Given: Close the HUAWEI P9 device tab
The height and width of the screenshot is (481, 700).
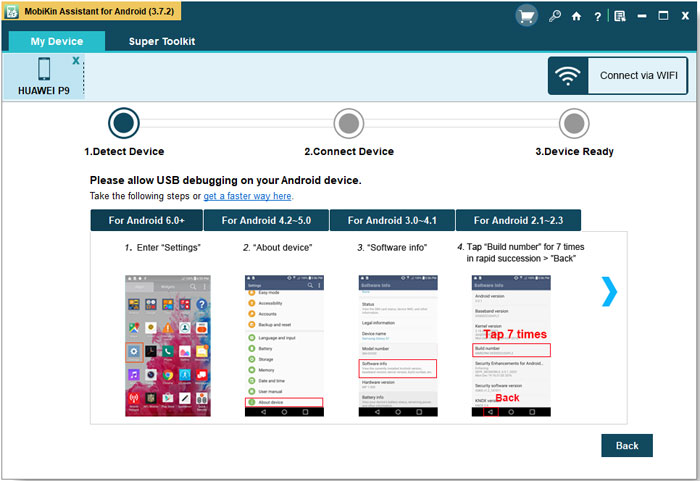Looking at the screenshot, I should tap(76, 60).
